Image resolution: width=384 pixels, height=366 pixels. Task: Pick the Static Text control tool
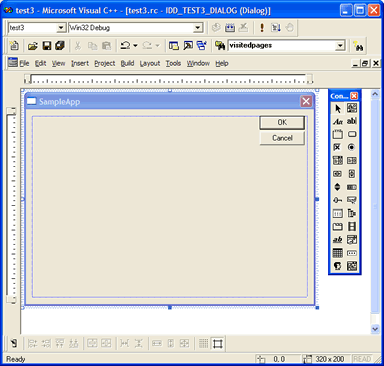point(338,121)
